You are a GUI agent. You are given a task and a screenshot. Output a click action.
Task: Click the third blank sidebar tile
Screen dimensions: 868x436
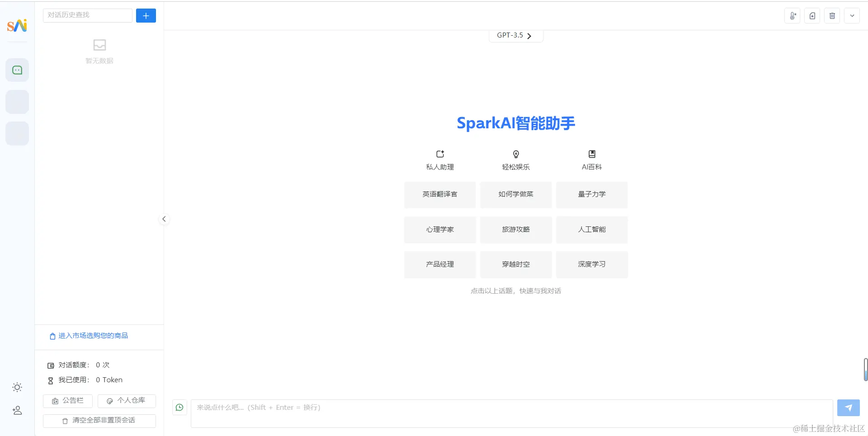coord(17,133)
